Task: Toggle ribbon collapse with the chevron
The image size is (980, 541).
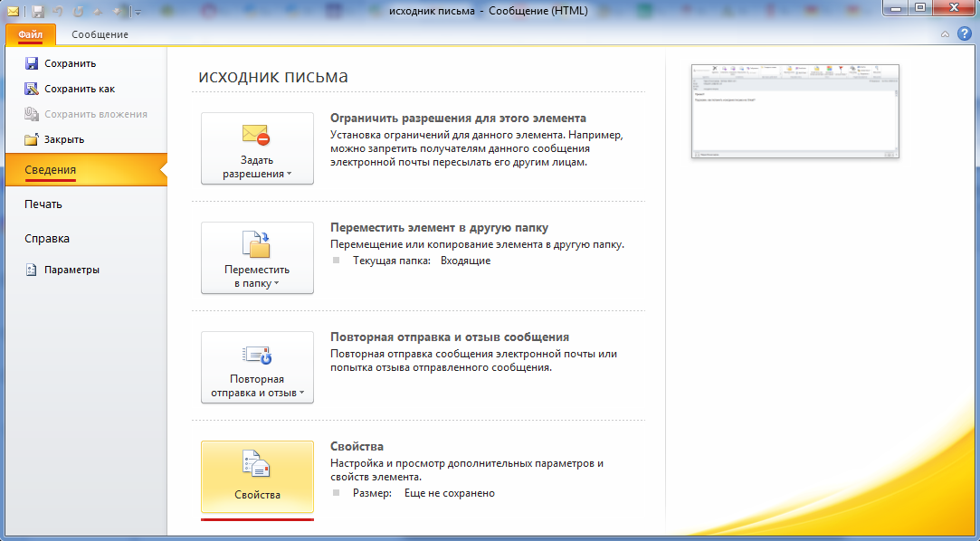Action: pos(947,33)
